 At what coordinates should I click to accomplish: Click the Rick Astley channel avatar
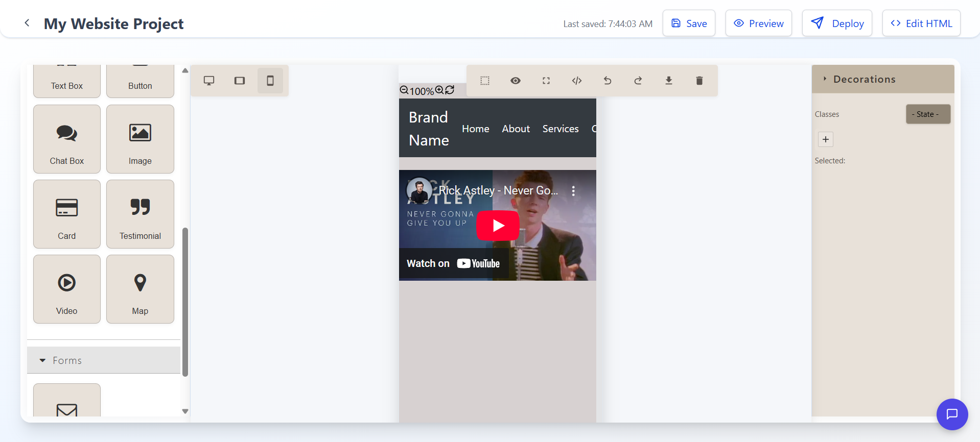click(419, 190)
